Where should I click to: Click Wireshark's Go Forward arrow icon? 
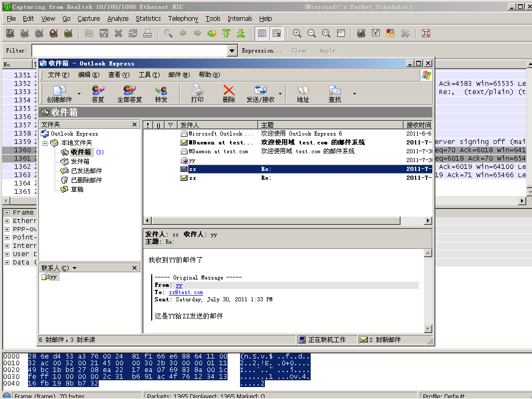(x=197, y=33)
